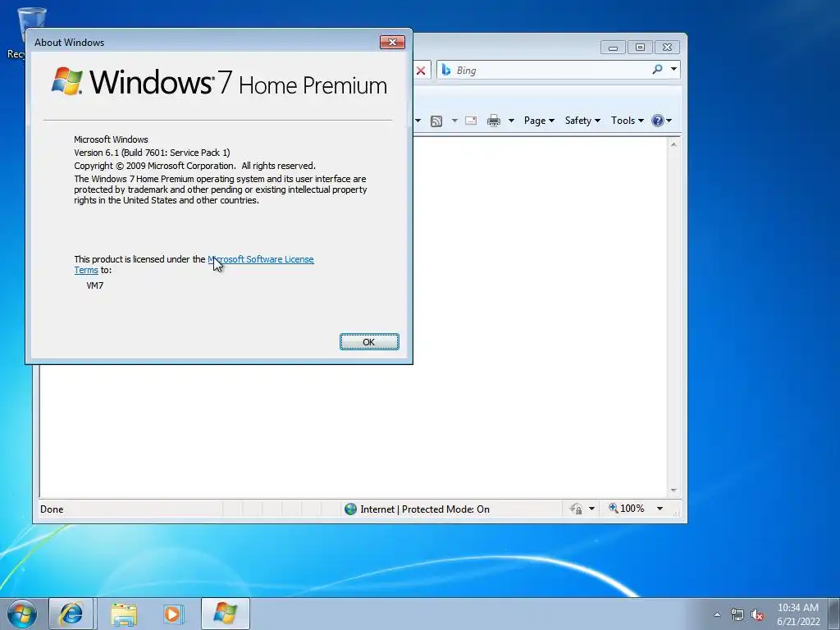Click the Show Desktop strip at taskbar end
The image size is (840, 630).
click(x=834, y=614)
